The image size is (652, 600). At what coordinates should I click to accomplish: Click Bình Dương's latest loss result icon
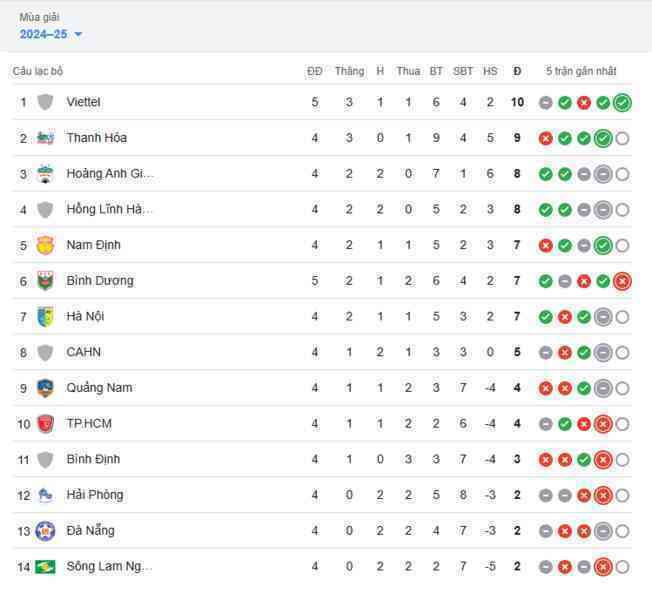pos(622,281)
